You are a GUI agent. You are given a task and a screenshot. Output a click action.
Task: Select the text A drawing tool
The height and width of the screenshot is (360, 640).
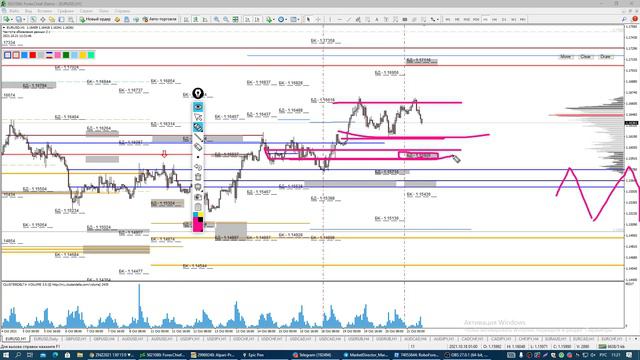point(377,19)
